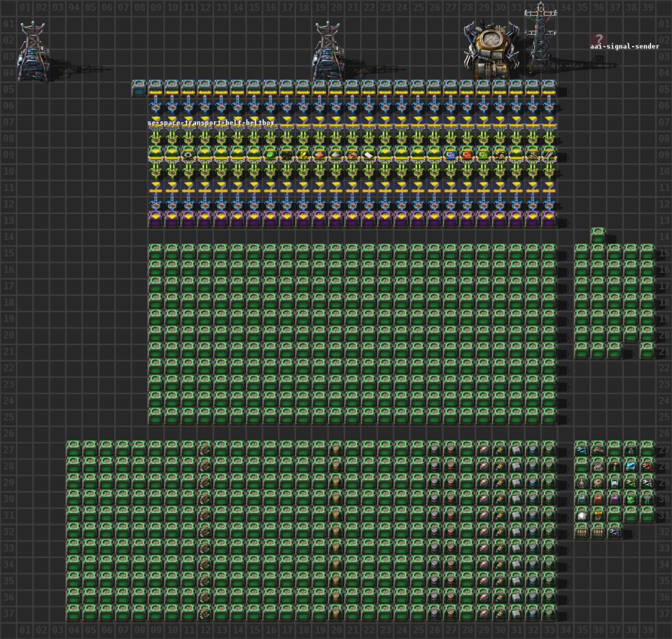Click the top-left chest of the large middle block
The width and height of the screenshot is (672, 639).
tap(156, 252)
